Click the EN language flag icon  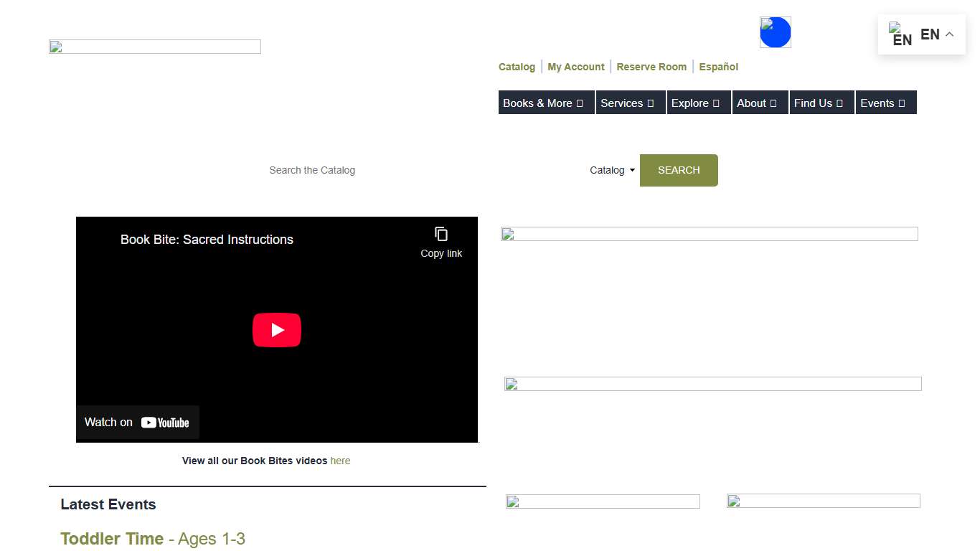900,34
